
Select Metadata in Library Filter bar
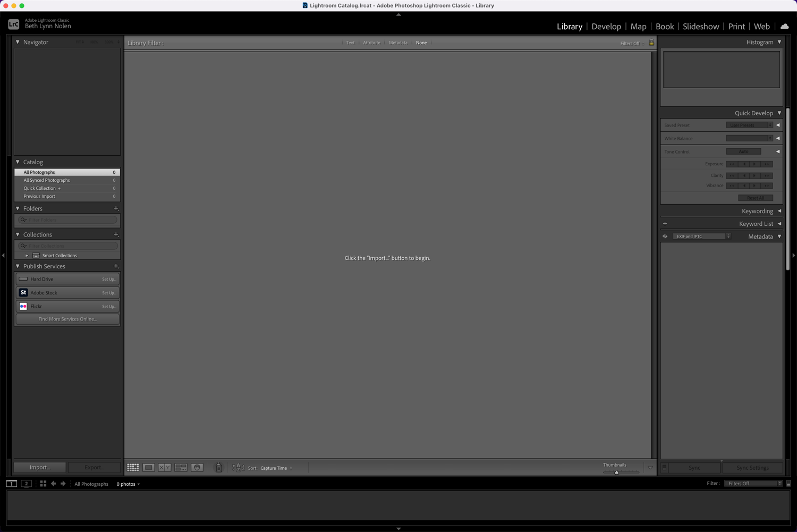(398, 43)
